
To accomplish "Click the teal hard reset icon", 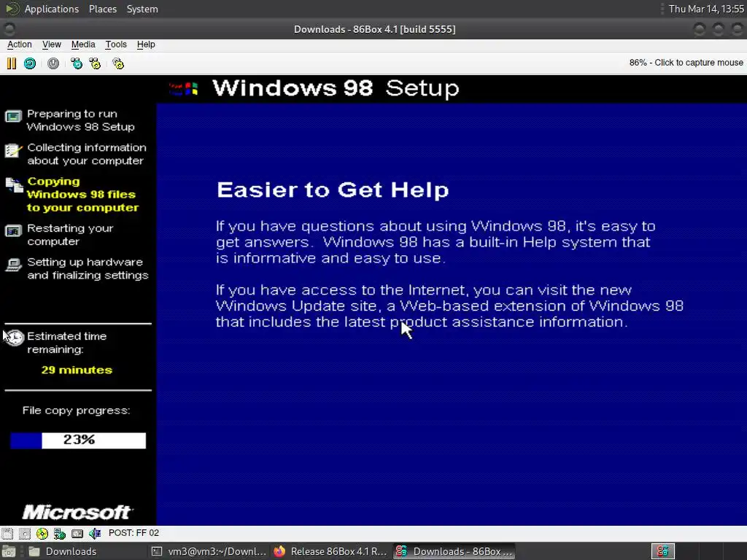I will coord(29,63).
